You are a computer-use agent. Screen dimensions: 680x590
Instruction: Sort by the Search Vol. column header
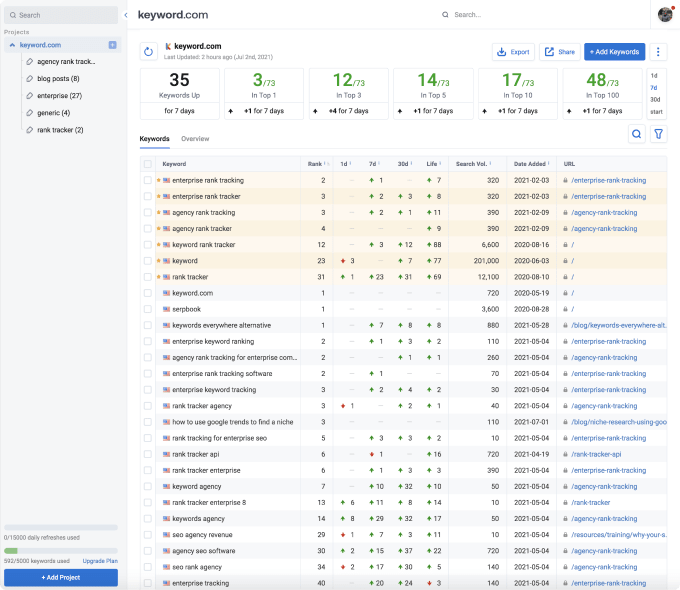(x=472, y=164)
